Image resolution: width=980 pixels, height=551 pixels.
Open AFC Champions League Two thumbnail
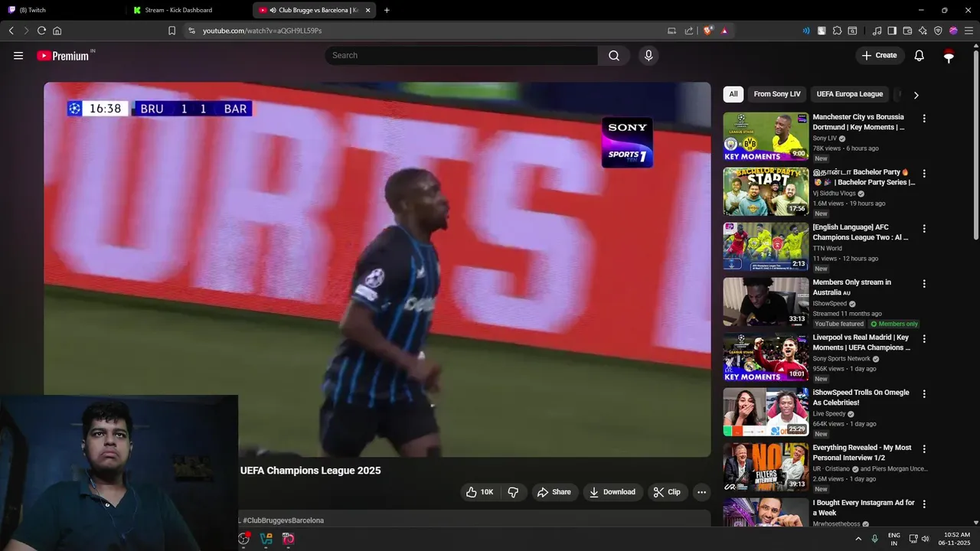point(766,246)
